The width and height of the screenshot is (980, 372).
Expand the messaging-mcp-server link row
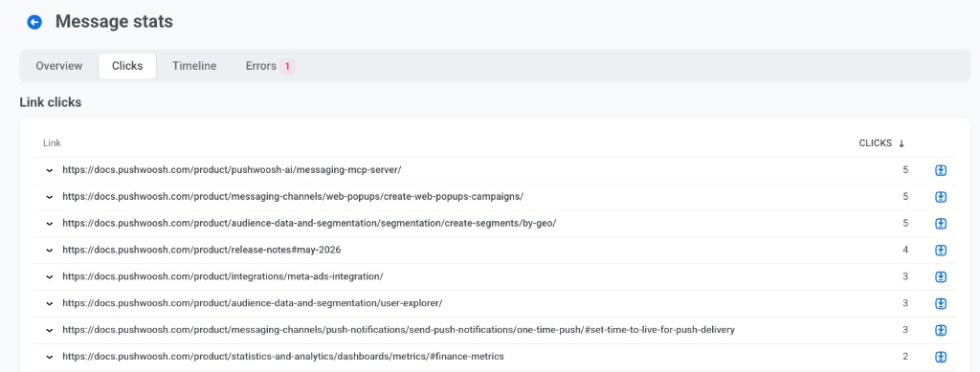[50, 170]
